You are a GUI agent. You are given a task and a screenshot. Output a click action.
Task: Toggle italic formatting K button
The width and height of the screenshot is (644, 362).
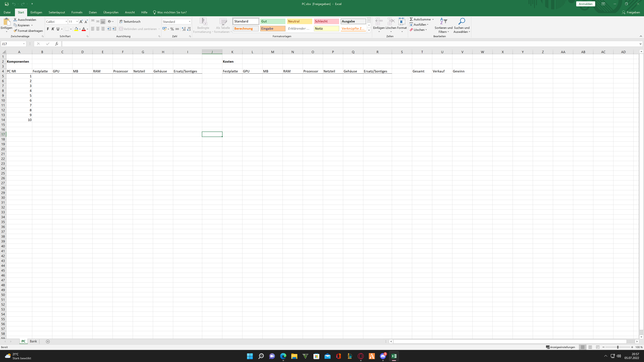click(53, 29)
